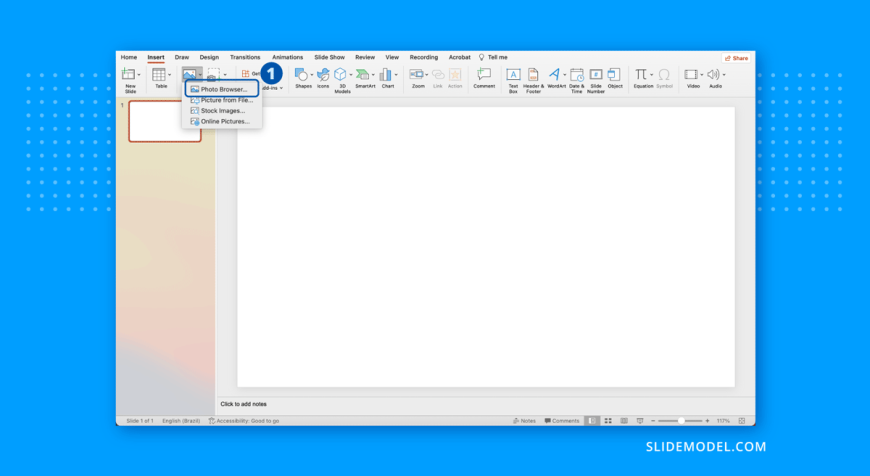The height and width of the screenshot is (476, 870).
Task: Start Slide Show from status bar
Action: (640, 421)
